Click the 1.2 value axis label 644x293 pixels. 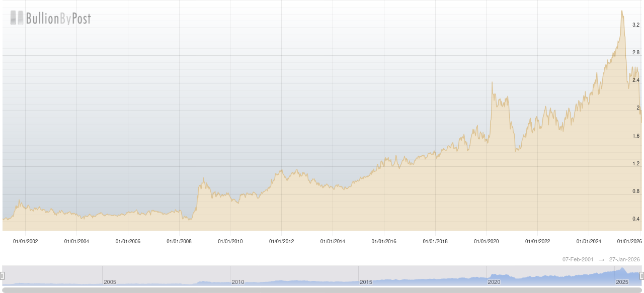636,163
